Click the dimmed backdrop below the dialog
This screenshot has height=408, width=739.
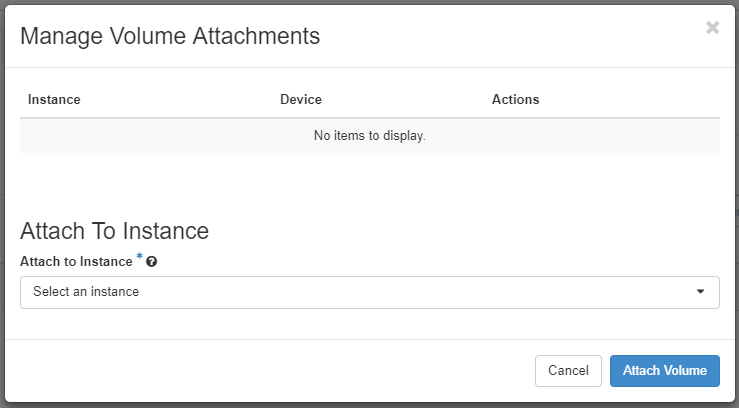pyautogui.click(x=369, y=405)
